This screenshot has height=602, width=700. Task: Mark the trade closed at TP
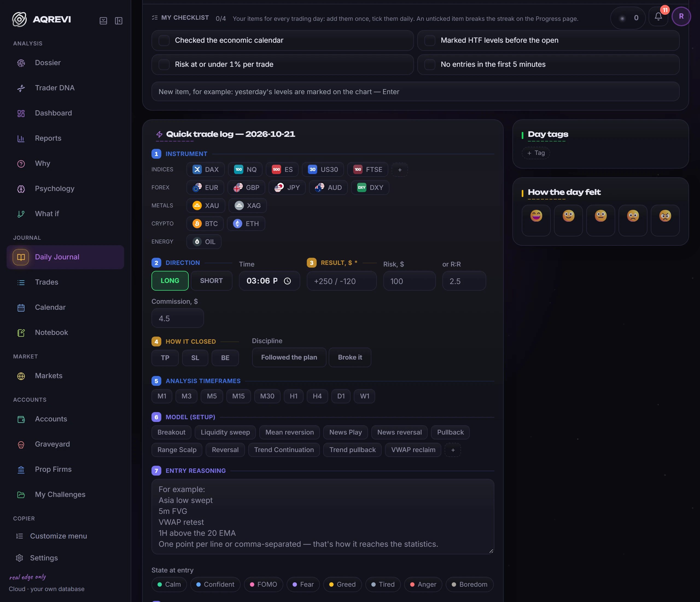[x=165, y=358]
